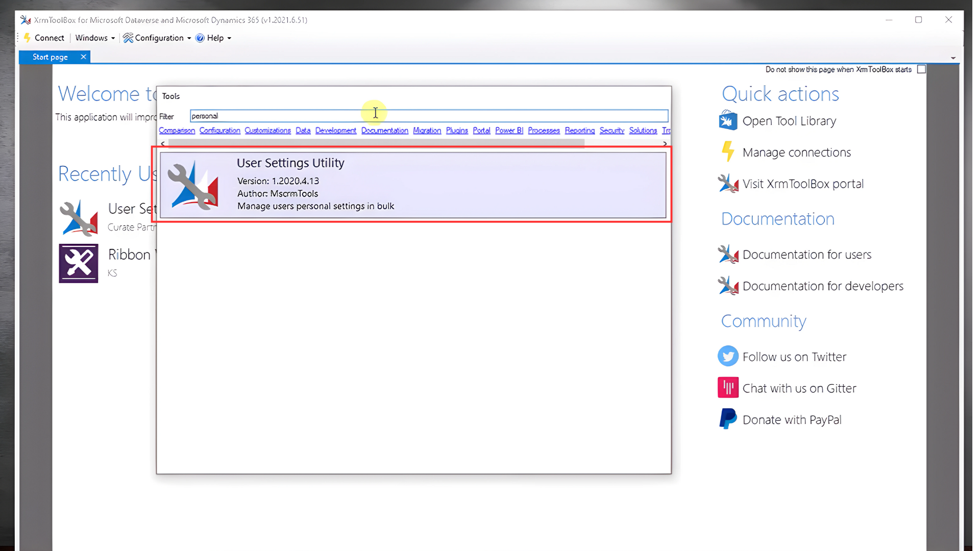Screen dimensions: 980x551
Task: Open Visit XrmToolBox portal link
Action: (x=803, y=184)
